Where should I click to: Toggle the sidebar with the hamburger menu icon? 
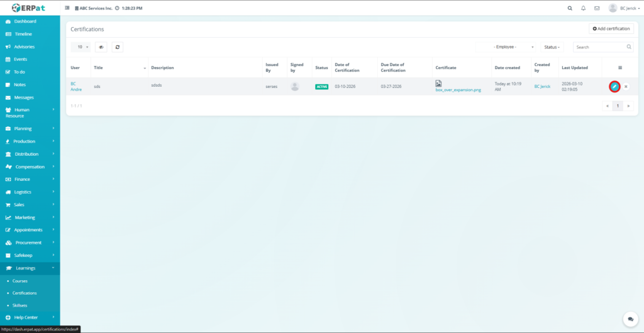(x=67, y=8)
